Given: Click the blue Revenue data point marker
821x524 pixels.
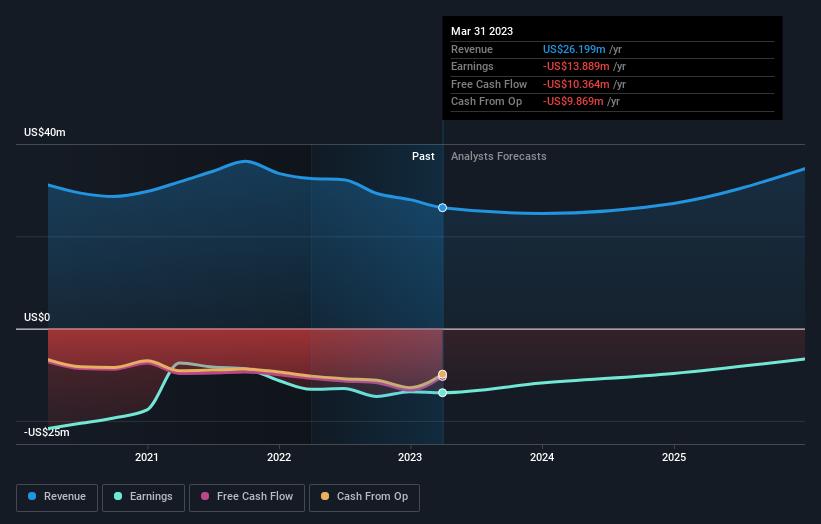Looking at the screenshot, I should tap(442, 208).
